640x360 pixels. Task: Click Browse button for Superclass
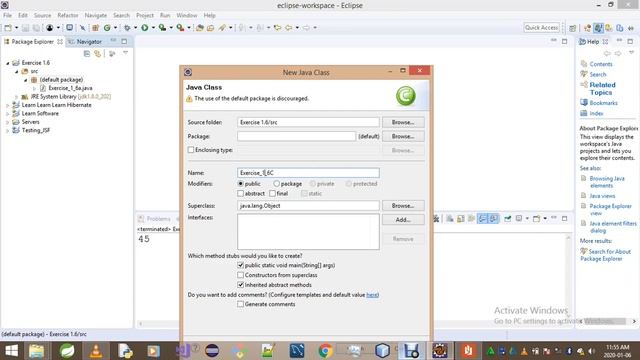403,206
